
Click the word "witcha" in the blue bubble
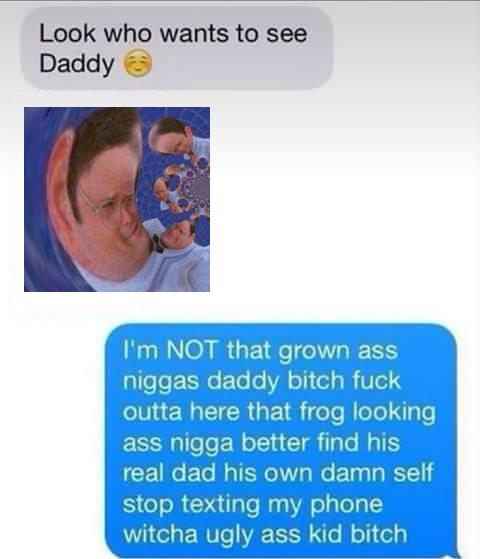click(x=160, y=534)
